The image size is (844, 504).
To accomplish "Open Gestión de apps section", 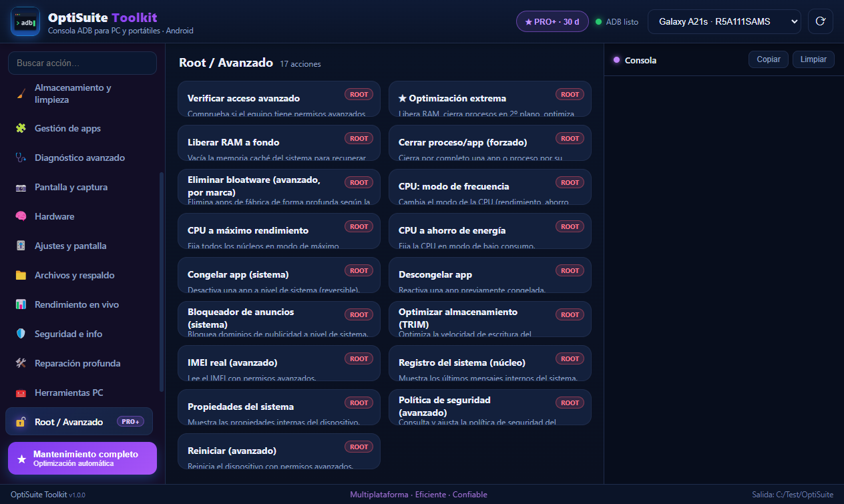I will [79, 128].
